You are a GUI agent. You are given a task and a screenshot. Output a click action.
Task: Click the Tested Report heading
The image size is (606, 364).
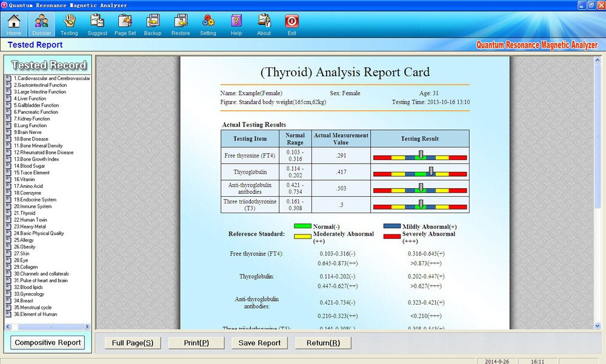35,45
